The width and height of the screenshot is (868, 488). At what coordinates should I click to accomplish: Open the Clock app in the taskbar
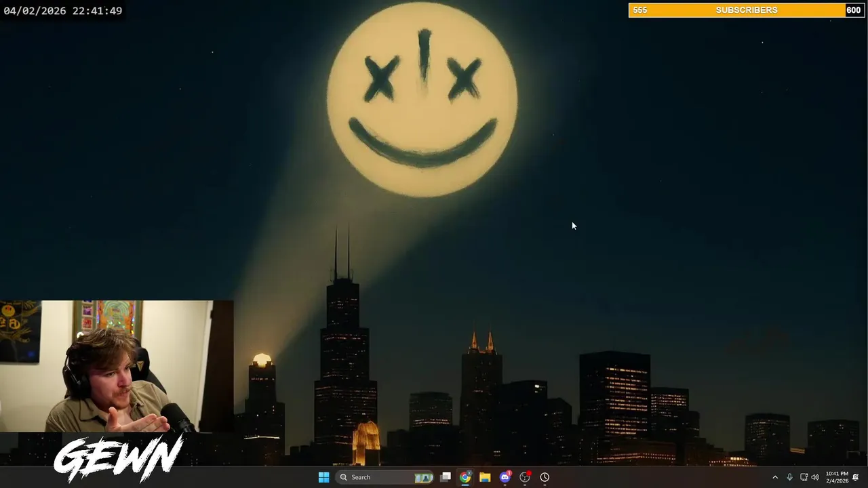(545, 477)
